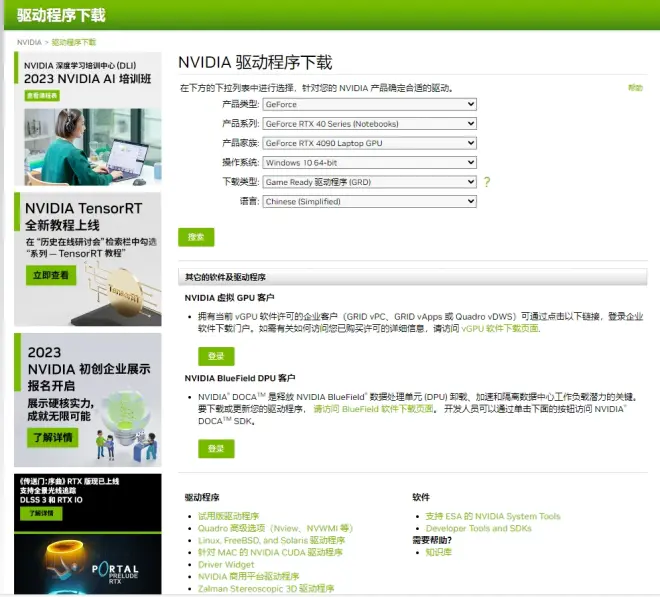Click 登录 under NVIDIA BlueField DPU 客户
660x597 pixels.
(216, 449)
